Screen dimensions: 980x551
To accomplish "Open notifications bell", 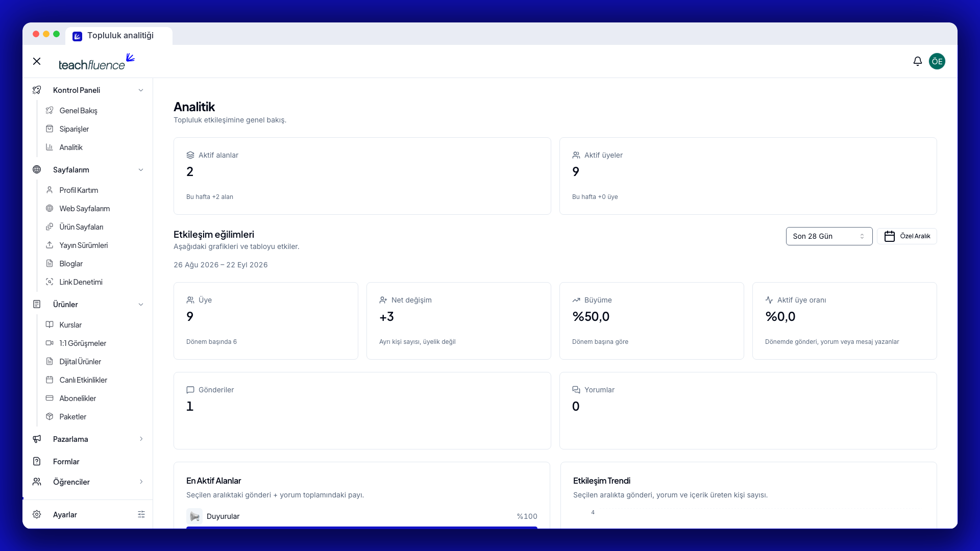I will pyautogui.click(x=917, y=61).
